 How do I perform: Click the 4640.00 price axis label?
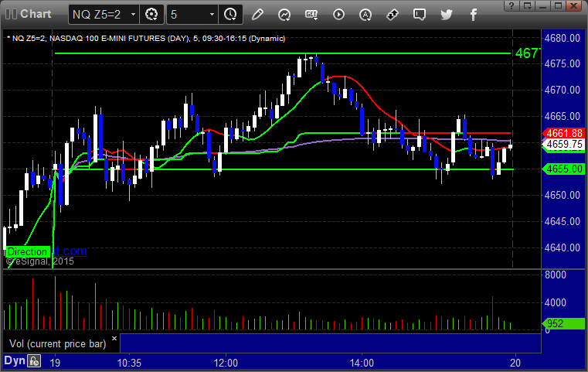(x=563, y=247)
